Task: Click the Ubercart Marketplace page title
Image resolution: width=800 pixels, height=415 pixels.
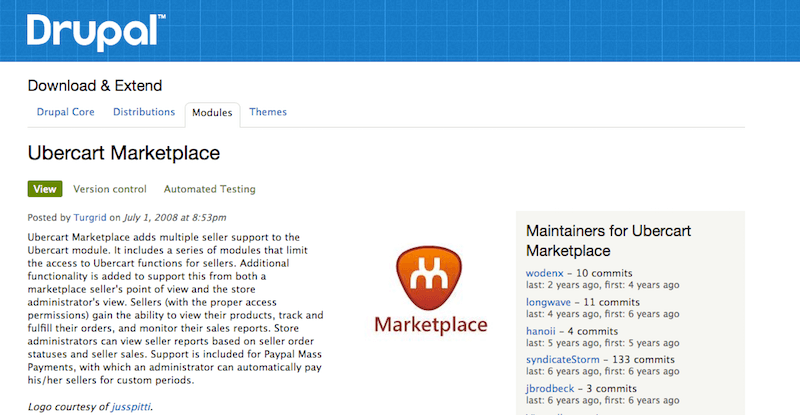Action: (123, 153)
